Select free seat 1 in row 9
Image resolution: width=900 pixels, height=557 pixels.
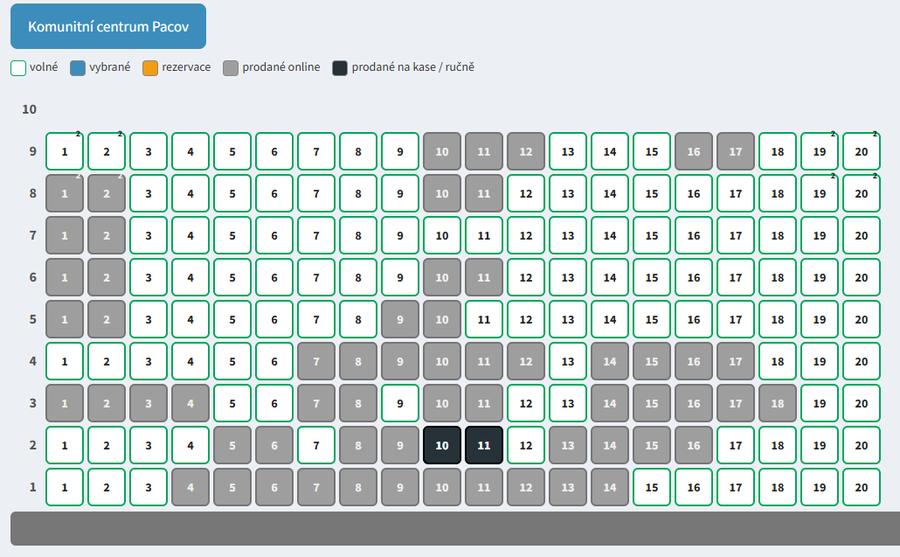(x=64, y=152)
